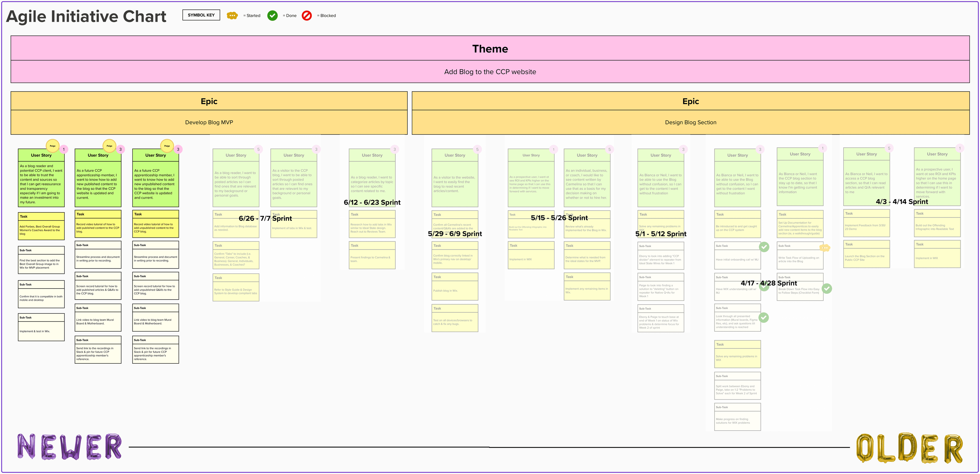Click the ellipsis badge on 'Write Task Flow' sub-task
This screenshot has height=474, width=980.
click(x=825, y=248)
